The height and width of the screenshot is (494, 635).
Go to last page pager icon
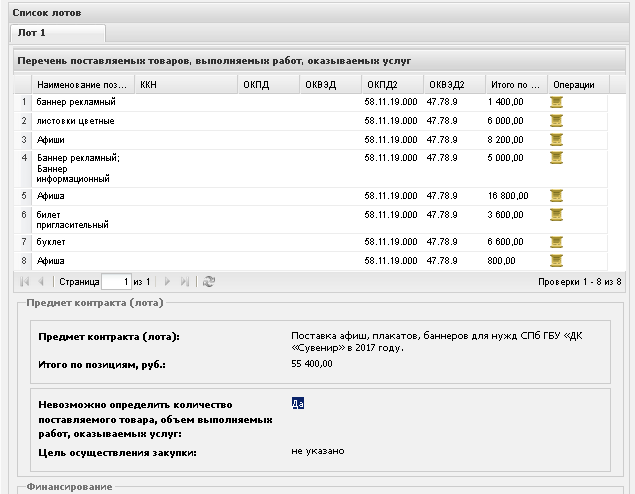pos(185,281)
